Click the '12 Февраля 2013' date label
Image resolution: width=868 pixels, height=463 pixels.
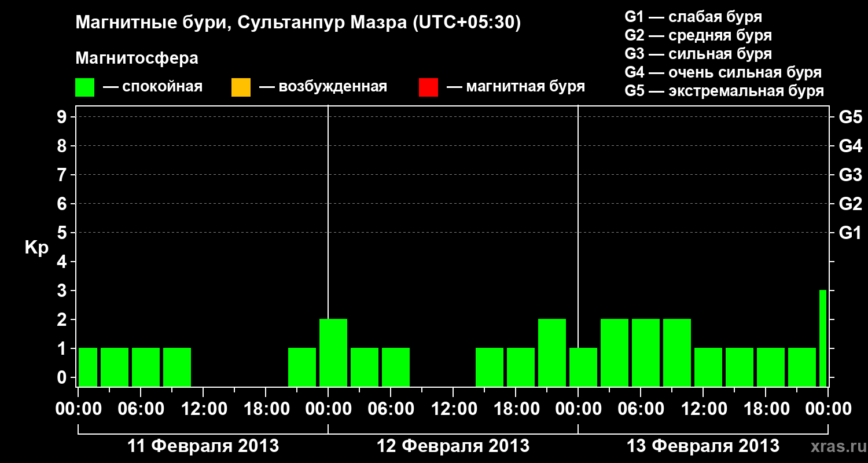click(x=453, y=446)
